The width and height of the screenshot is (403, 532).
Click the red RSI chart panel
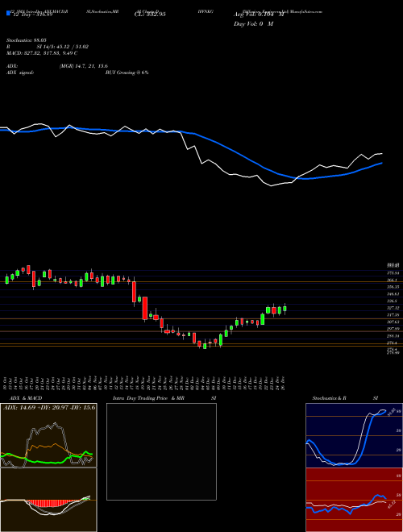(354, 500)
